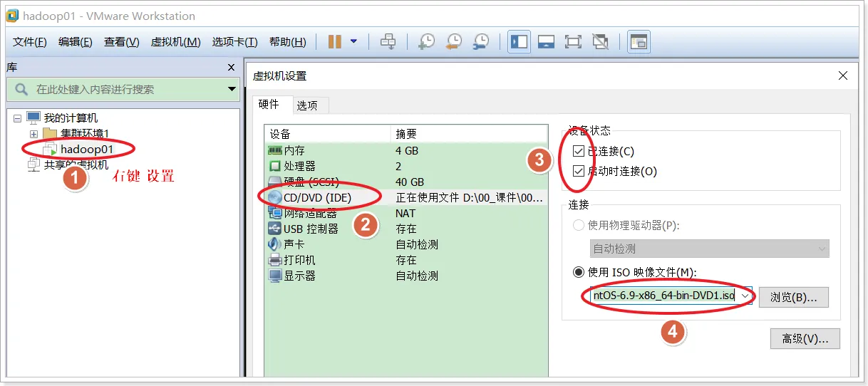
Task: Click the memory chip icon in device list
Action: (x=275, y=150)
